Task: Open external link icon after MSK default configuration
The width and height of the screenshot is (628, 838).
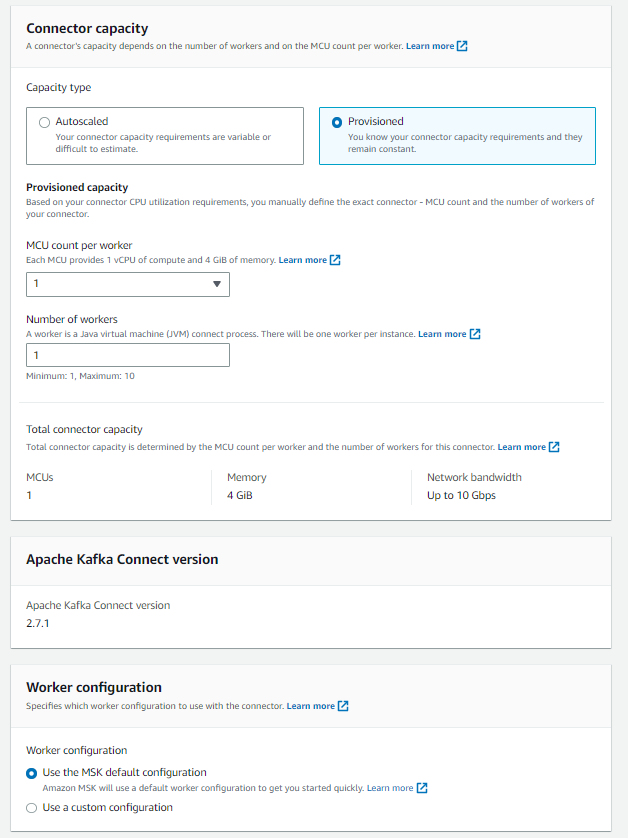Action: tap(422, 788)
